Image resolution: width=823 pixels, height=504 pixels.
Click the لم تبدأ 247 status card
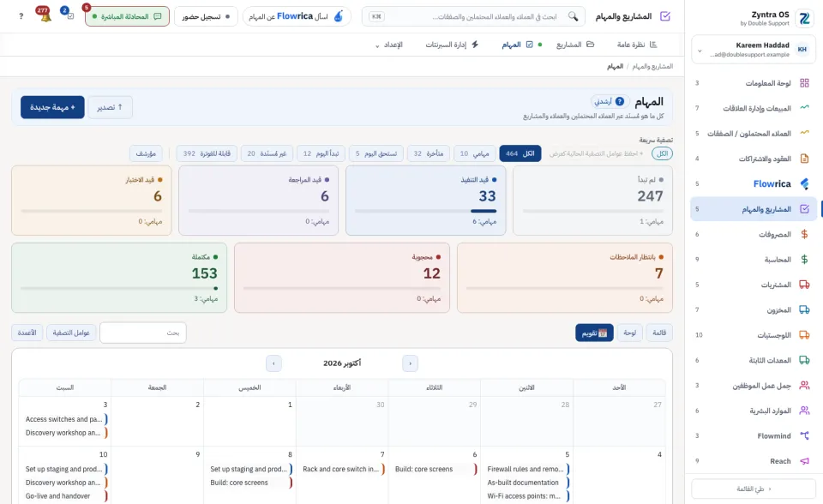click(592, 201)
